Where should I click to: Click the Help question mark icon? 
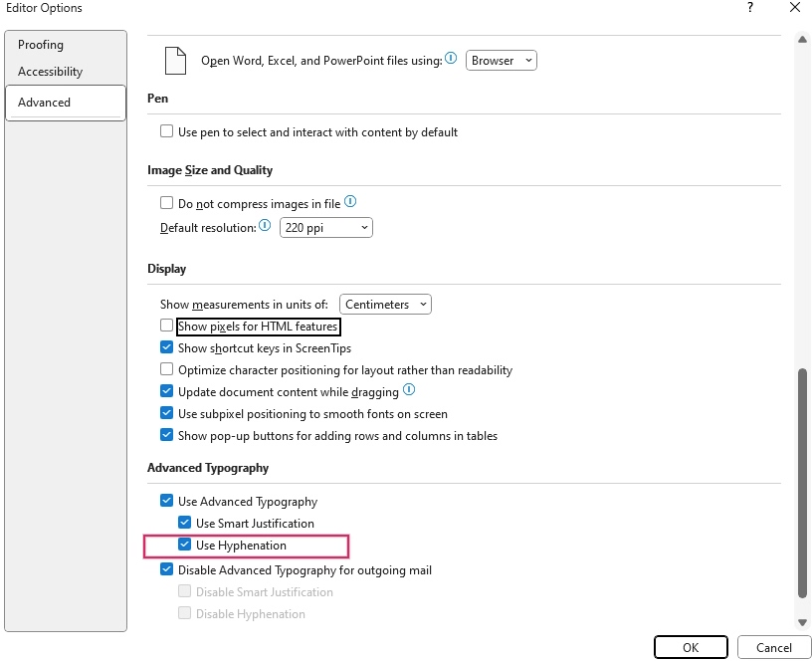tap(749, 8)
